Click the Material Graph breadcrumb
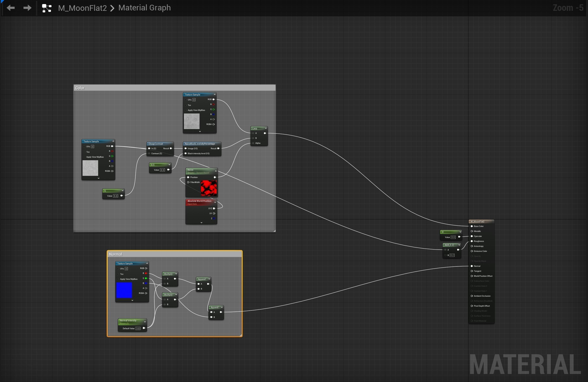The height and width of the screenshot is (382, 588). 144,8
